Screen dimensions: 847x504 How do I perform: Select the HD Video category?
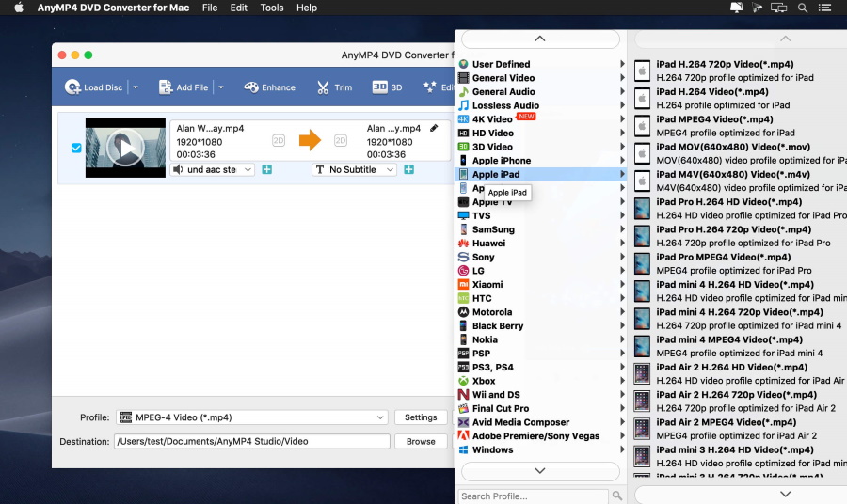tap(541, 133)
